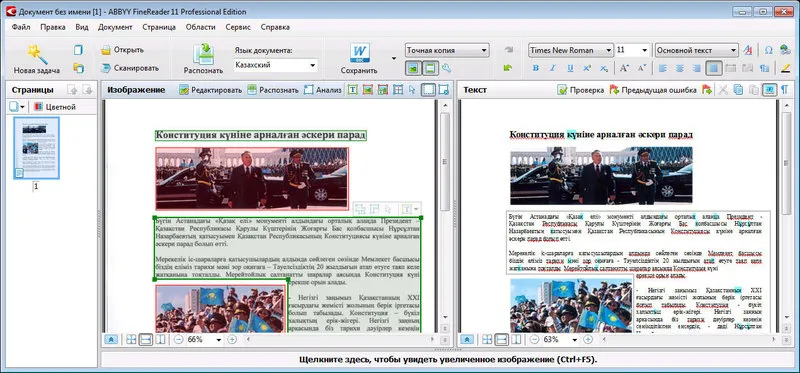Viewport: 800px width, 373px height.
Task: Click the wrench format settings icon
Action: [x=446, y=68]
